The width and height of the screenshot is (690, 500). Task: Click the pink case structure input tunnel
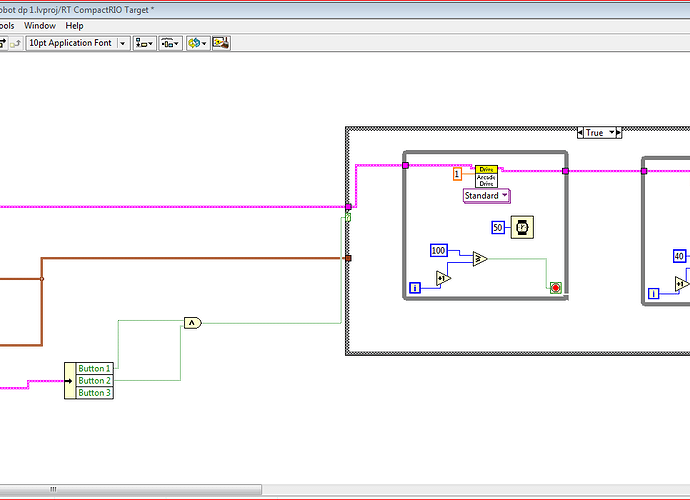tap(348, 206)
